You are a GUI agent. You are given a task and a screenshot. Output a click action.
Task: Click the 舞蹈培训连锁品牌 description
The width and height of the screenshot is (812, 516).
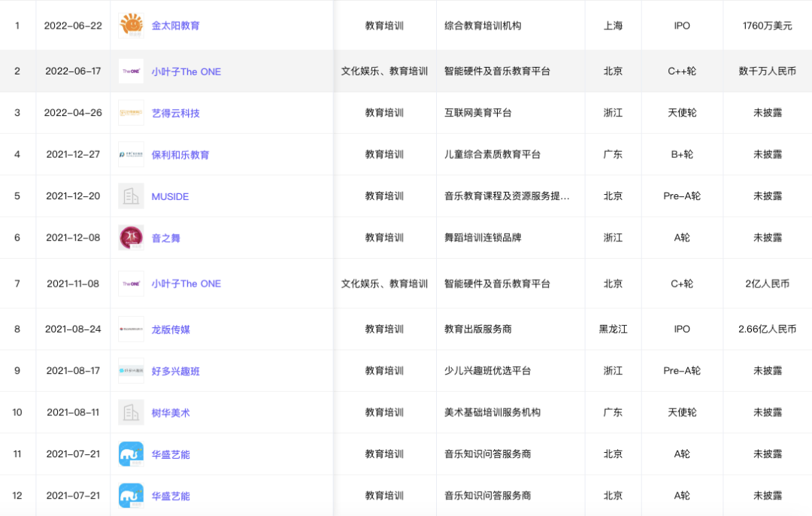(483, 238)
